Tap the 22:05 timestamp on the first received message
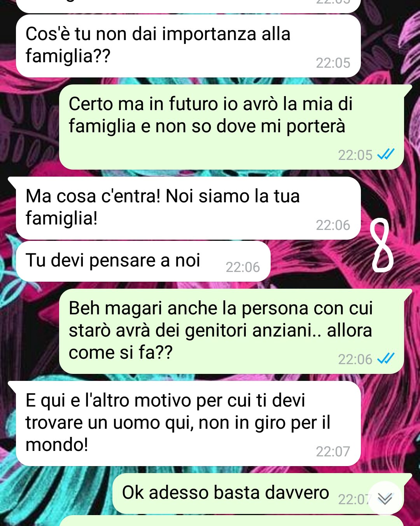This screenshot has width=420, height=526. point(333,63)
